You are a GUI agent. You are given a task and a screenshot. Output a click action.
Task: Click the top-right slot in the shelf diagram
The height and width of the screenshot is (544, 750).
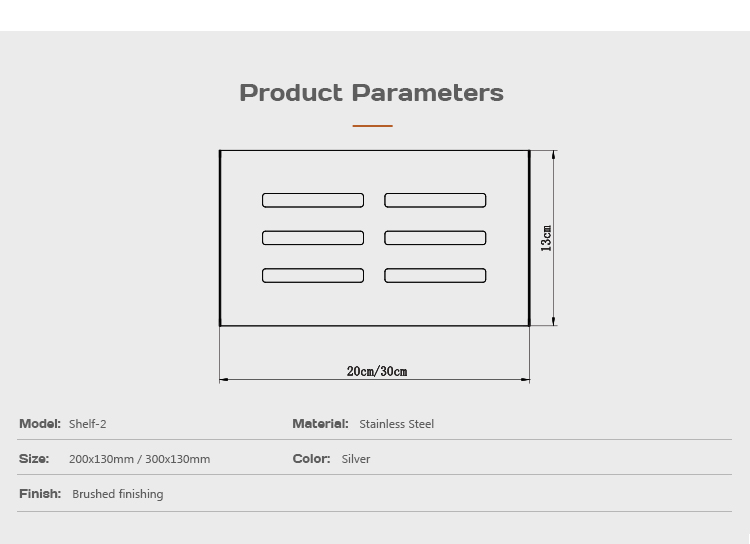[435, 200]
